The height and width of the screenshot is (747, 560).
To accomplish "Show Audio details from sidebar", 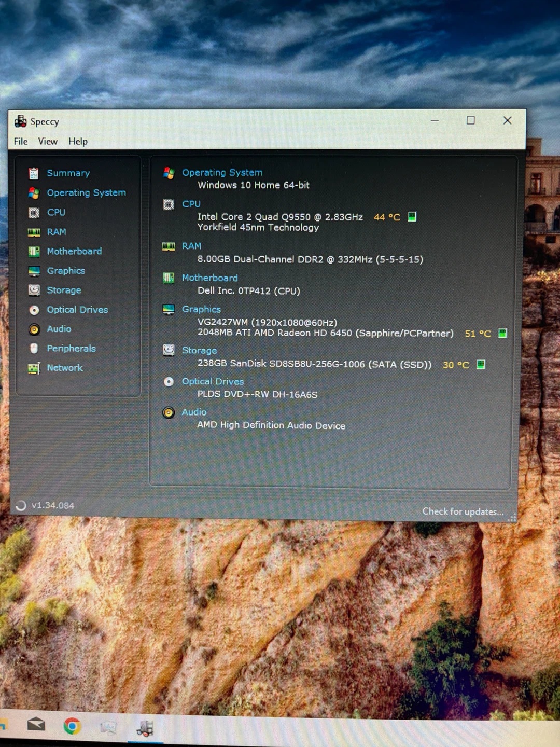I will pyautogui.click(x=59, y=329).
